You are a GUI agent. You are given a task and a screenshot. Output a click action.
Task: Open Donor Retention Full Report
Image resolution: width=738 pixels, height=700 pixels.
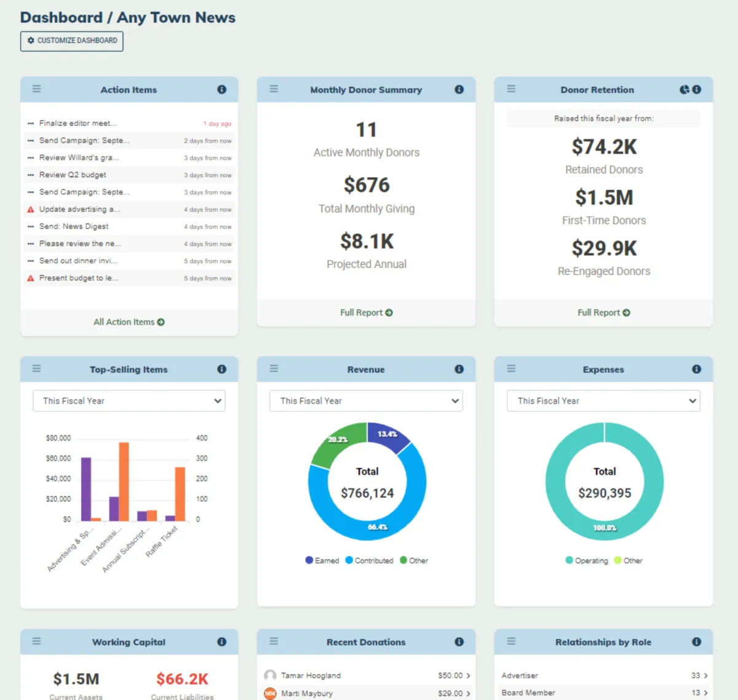(604, 312)
